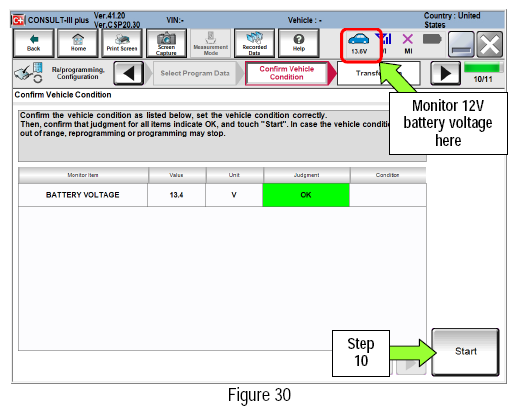
Task: Click the green OK judgment cell
Action: click(306, 195)
